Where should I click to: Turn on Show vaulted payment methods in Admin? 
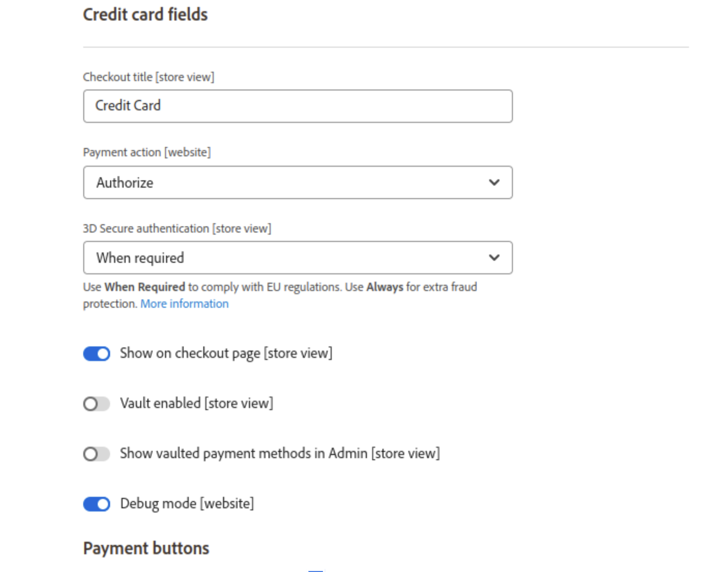point(97,453)
